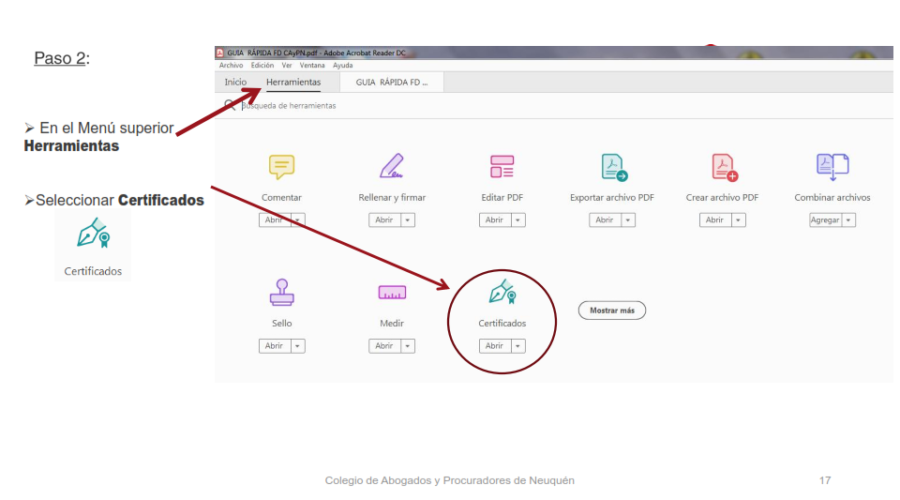Expand dropdown arrow beside Agregar
The image size is (900, 500).
point(848,220)
